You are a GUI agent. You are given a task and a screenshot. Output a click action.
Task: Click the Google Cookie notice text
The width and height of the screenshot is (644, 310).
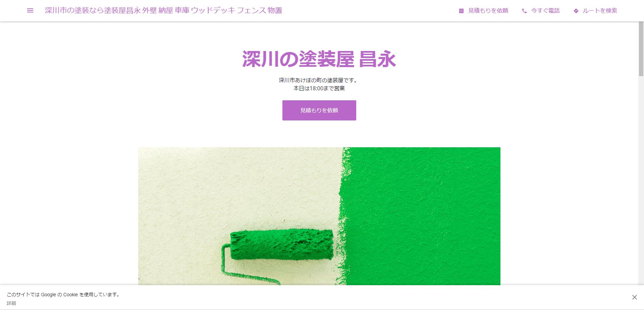click(x=64, y=295)
